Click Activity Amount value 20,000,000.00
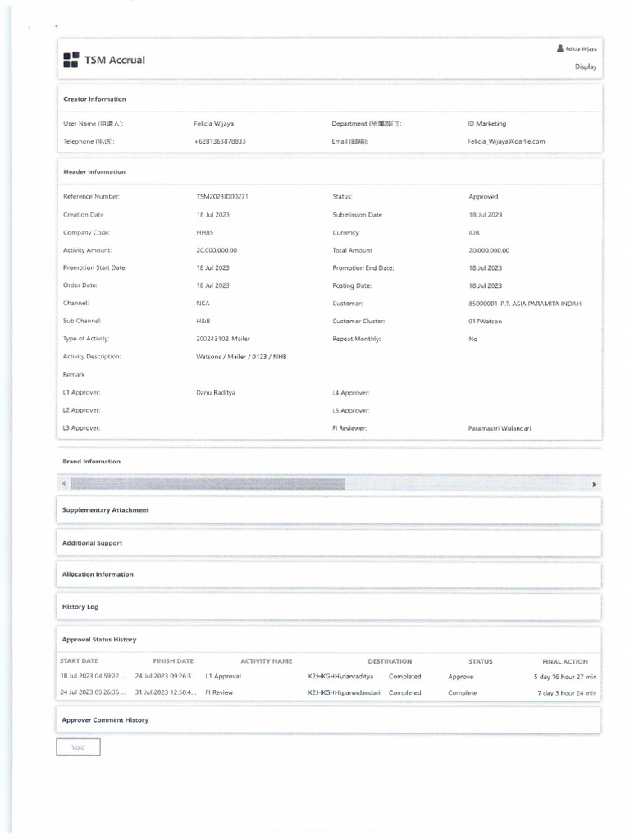 point(217,250)
